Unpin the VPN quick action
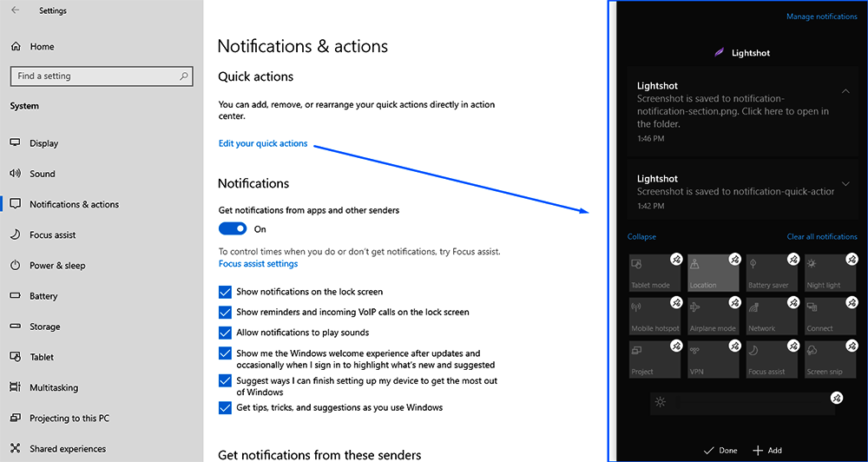Viewport: 868px width, 462px height. (734, 346)
